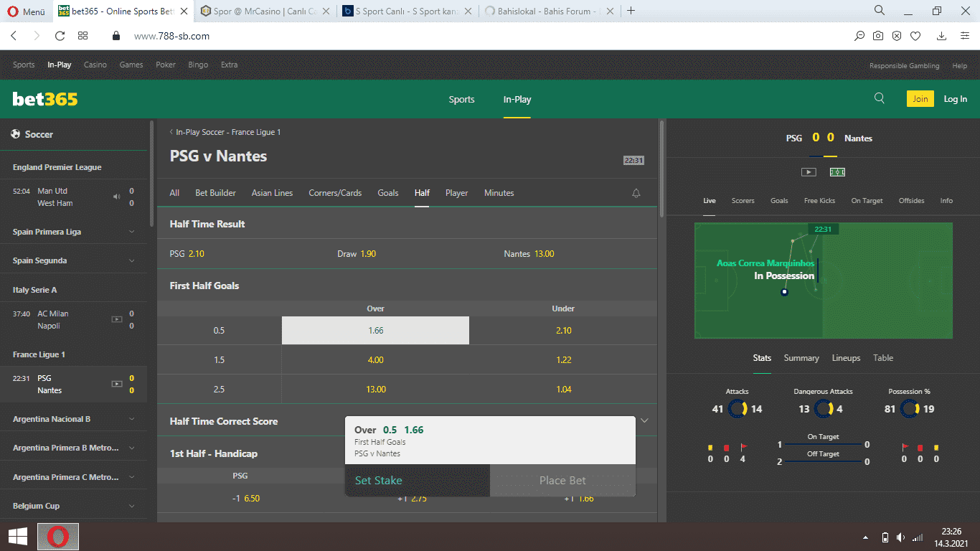Click the bet365 search magnifier icon
980x551 pixels.
click(x=880, y=99)
